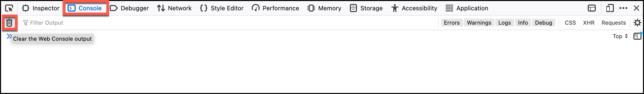Click Responsive Design Mode icon

tap(610, 8)
